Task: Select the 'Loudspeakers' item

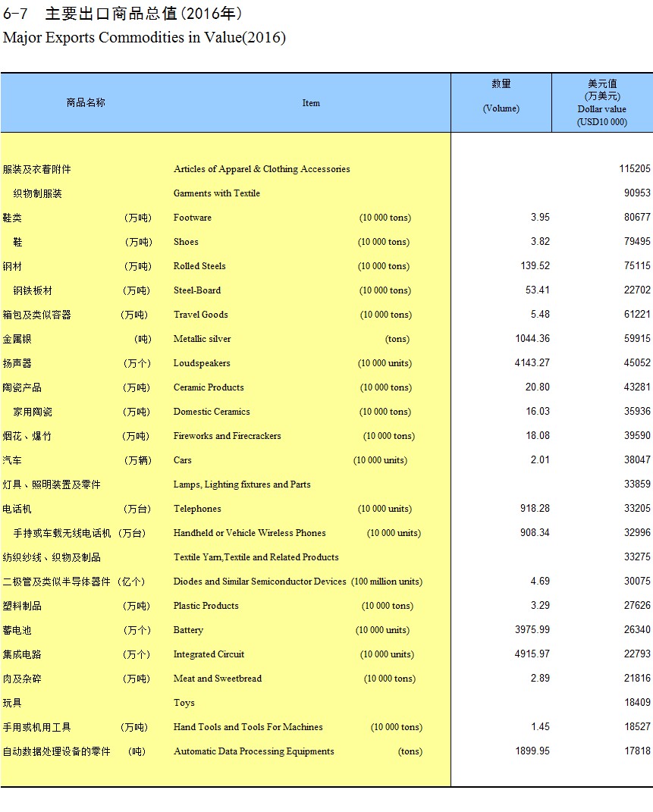Action: (x=202, y=363)
